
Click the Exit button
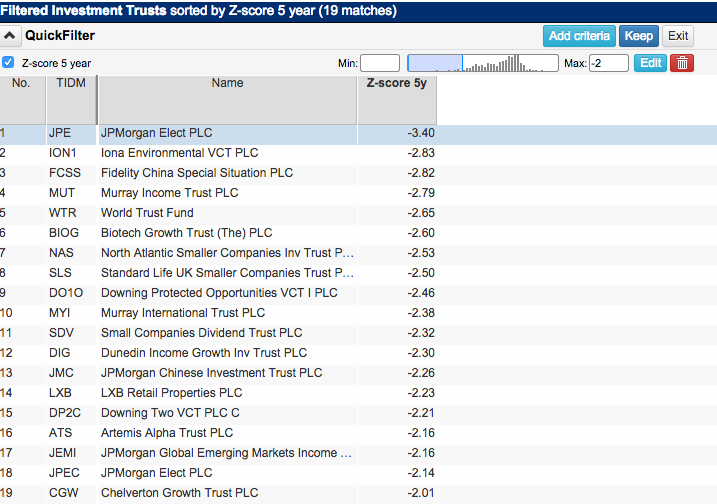[678, 36]
